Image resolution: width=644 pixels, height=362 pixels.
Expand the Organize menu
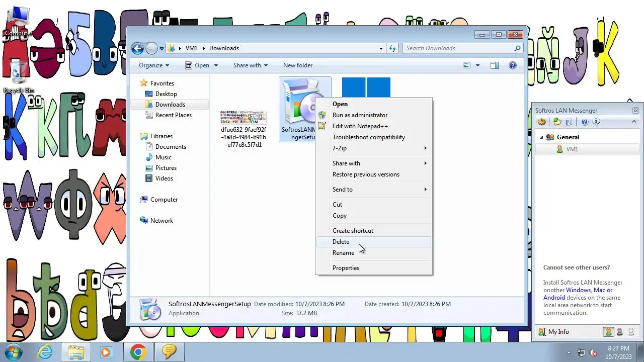point(154,65)
